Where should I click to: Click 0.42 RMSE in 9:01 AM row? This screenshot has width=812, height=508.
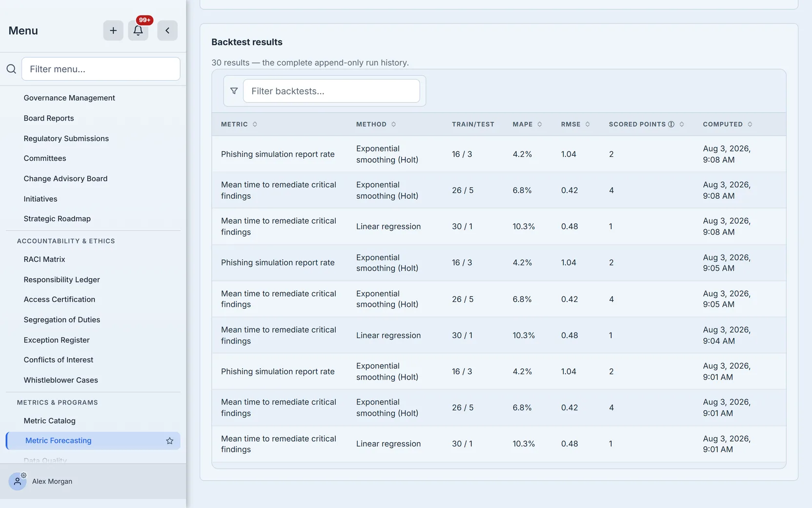(569, 407)
